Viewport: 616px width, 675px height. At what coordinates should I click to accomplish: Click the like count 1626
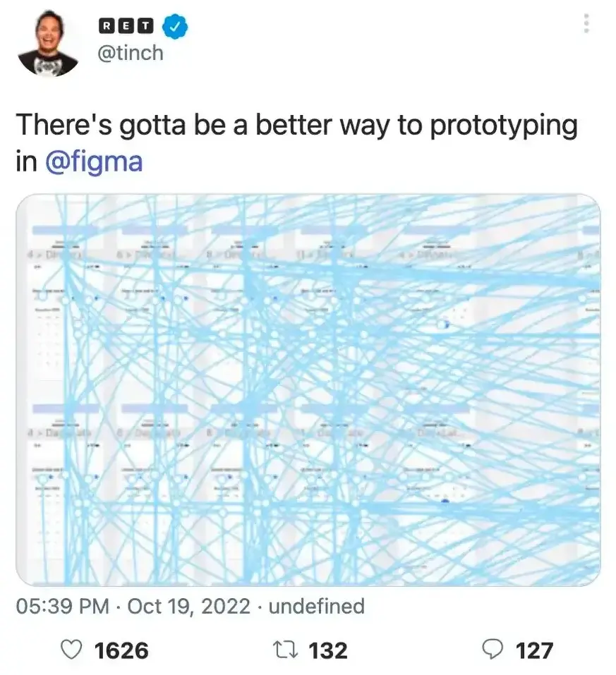pyautogui.click(x=121, y=650)
